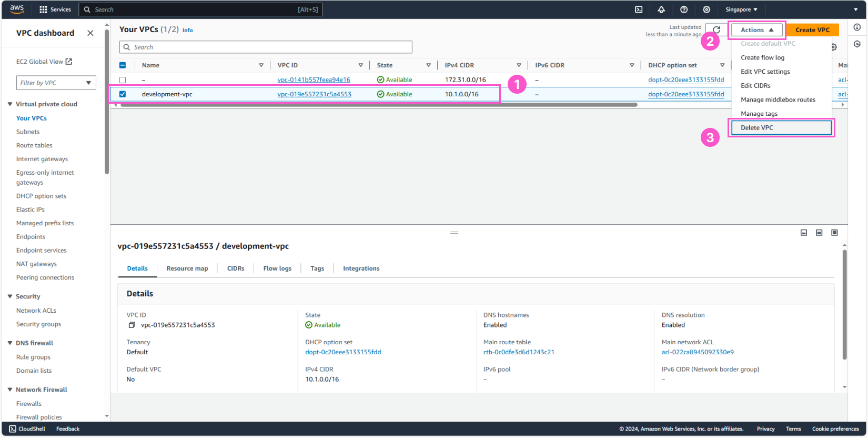Maximize the details split panel

click(x=834, y=233)
